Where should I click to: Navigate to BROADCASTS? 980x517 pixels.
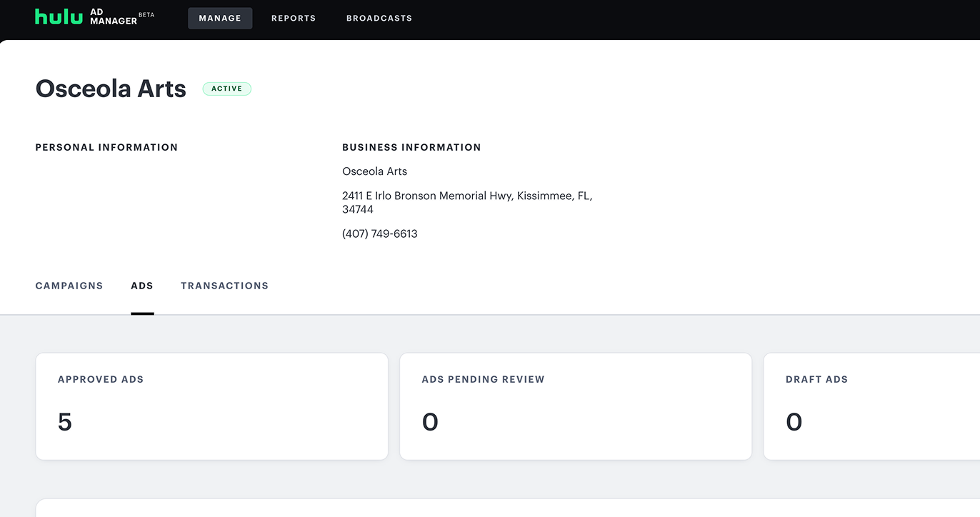coord(379,18)
